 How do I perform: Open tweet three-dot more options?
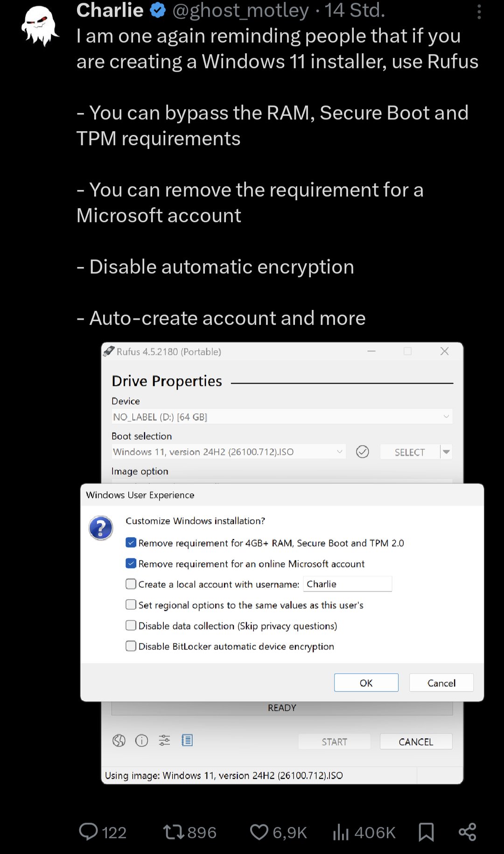pyautogui.click(x=479, y=12)
